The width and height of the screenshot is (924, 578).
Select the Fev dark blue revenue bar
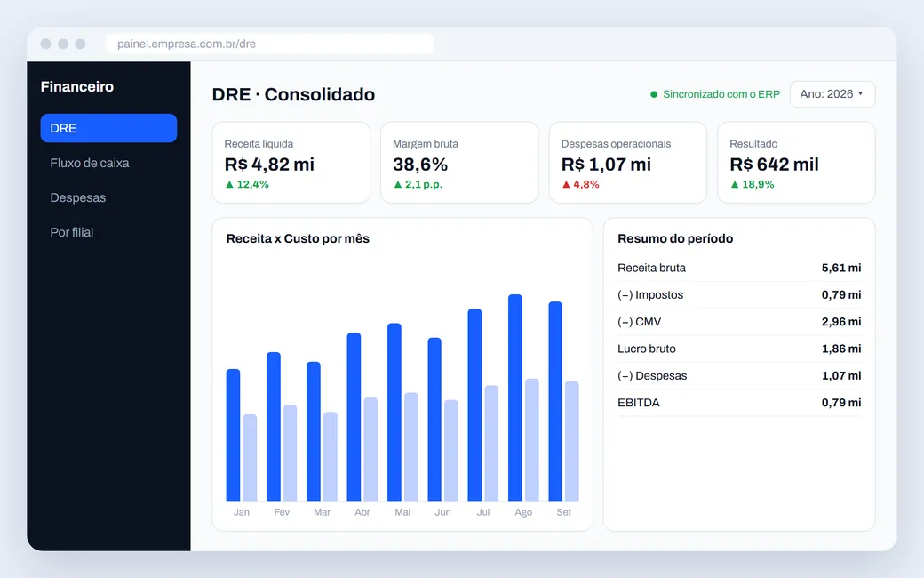click(x=274, y=427)
